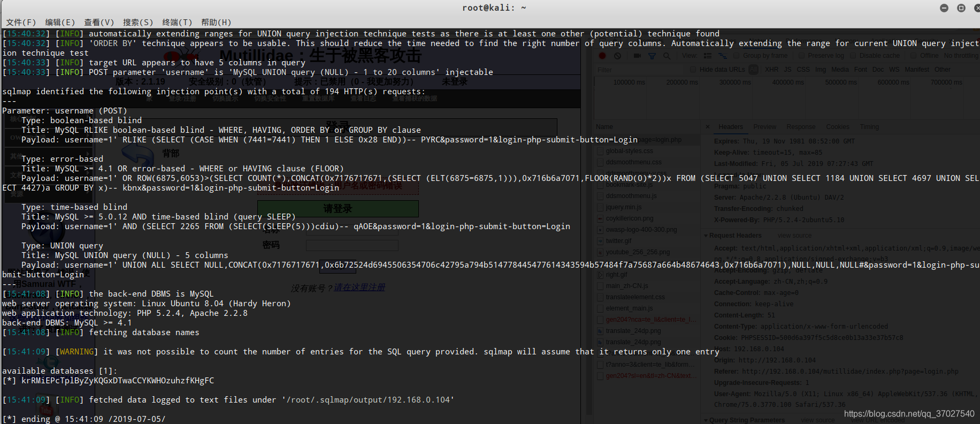The image size is (980, 424).
Task: Filter requests by CSS type
Action: click(803, 70)
